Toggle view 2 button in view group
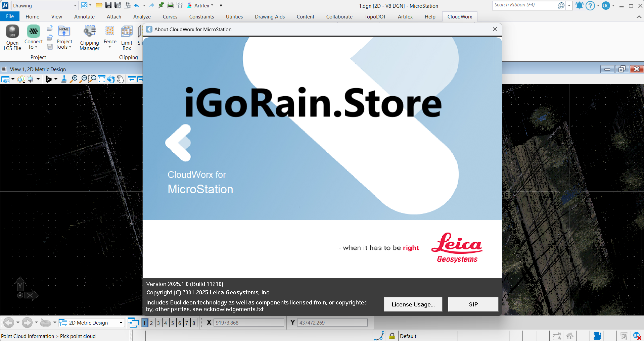 tap(151, 323)
